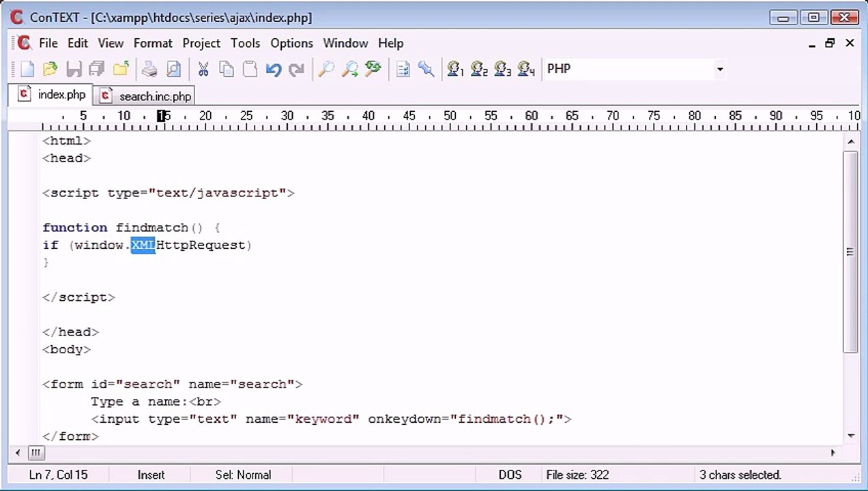Viewport: 868px width, 491px height.
Task: Open the Window menu
Action: point(345,43)
